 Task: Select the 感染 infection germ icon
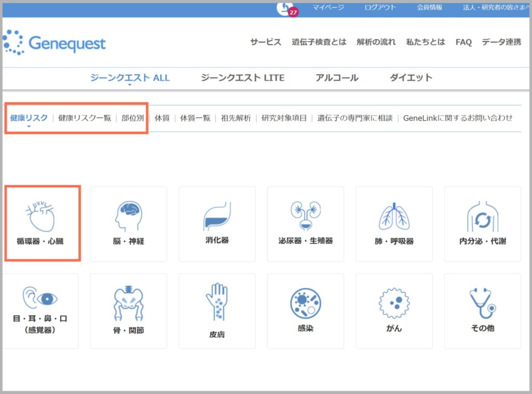pyautogui.click(x=305, y=303)
